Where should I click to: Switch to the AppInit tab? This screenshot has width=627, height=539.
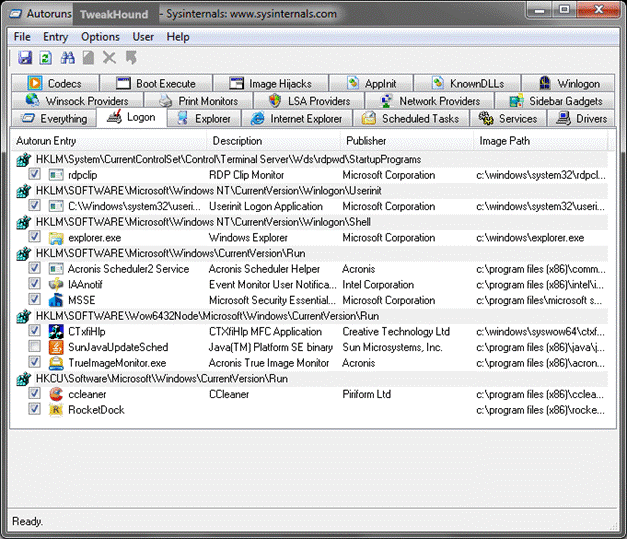(x=371, y=84)
